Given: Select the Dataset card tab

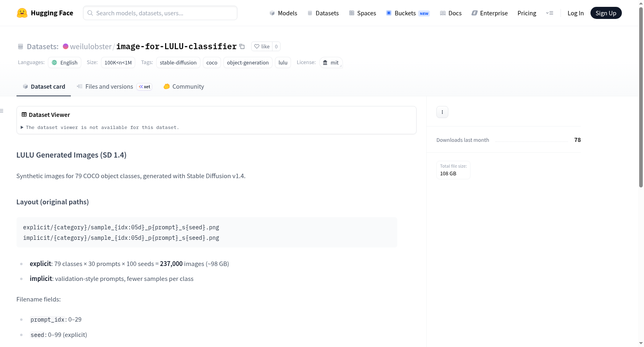Looking at the screenshot, I should click(x=44, y=87).
